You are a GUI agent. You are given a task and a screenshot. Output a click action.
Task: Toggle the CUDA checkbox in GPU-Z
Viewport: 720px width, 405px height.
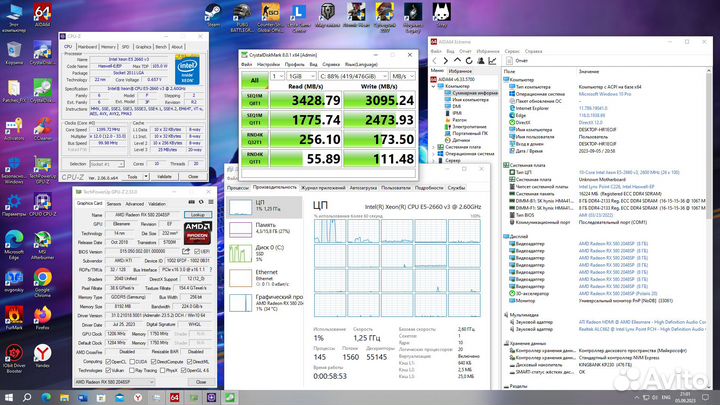pyautogui.click(x=132, y=362)
